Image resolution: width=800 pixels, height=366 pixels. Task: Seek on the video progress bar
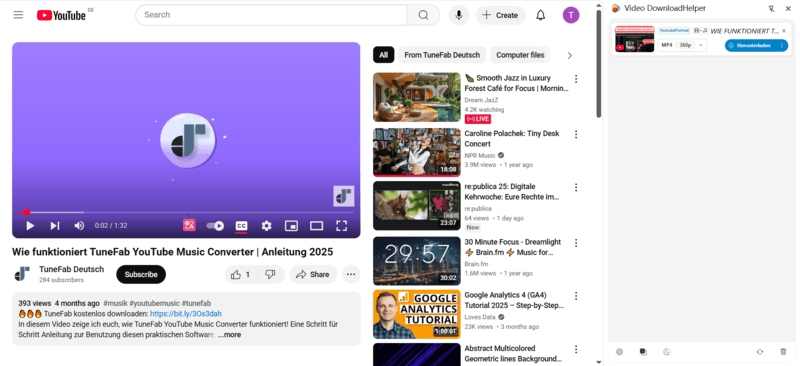click(186, 212)
